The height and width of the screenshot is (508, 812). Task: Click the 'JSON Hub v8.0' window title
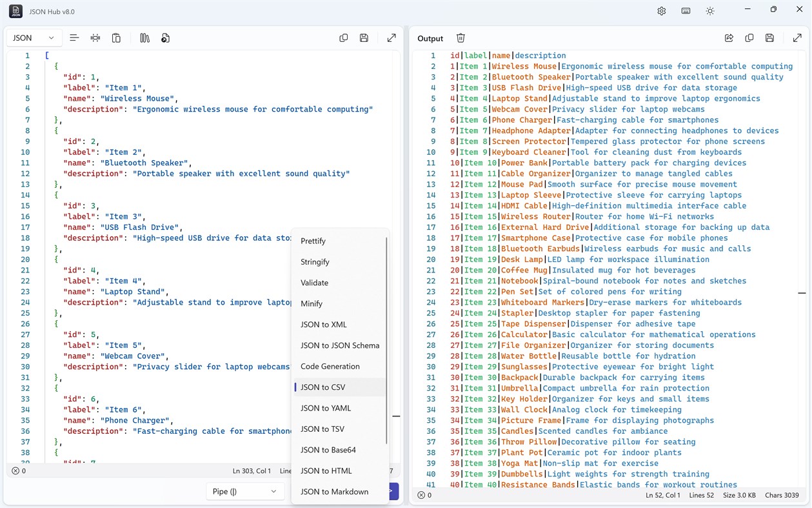click(x=52, y=12)
